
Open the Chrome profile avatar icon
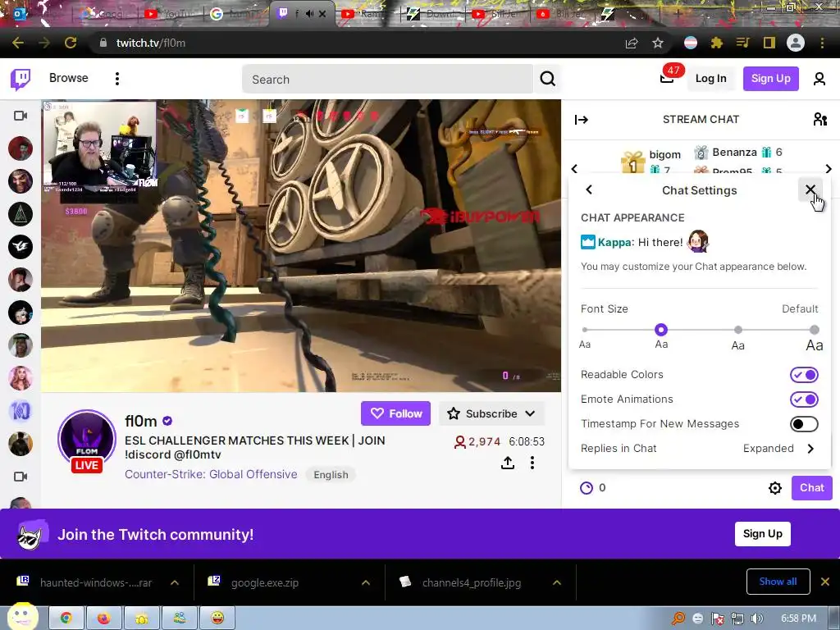pyautogui.click(x=796, y=43)
